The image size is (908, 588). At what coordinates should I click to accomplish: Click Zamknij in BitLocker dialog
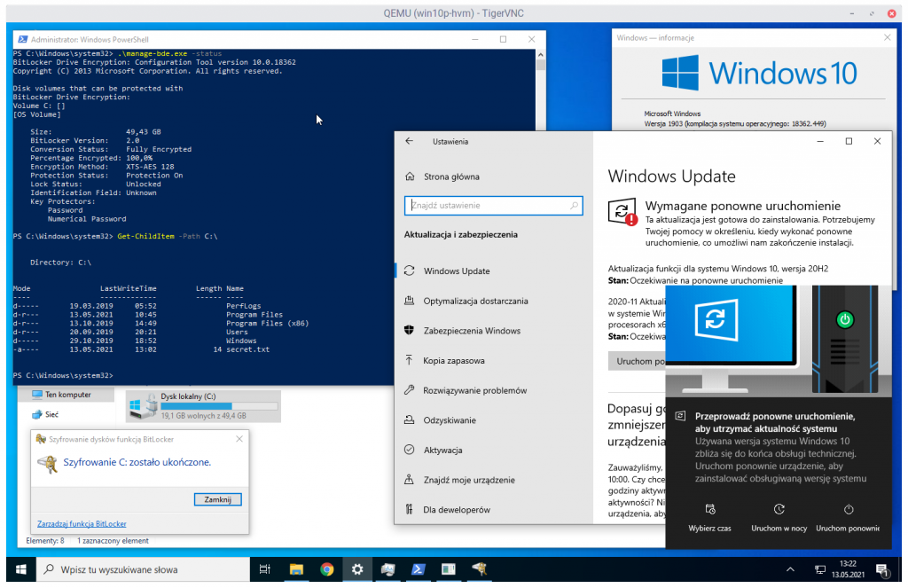(x=218, y=499)
